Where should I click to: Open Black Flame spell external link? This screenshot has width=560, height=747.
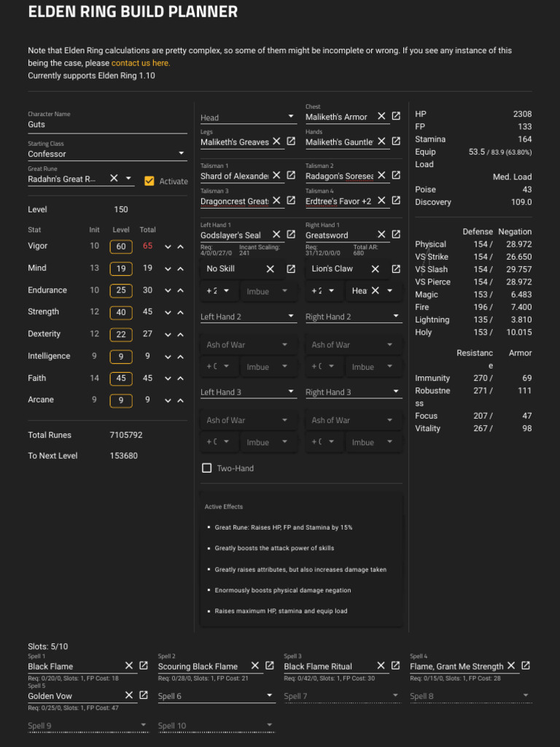click(x=144, y=665)
